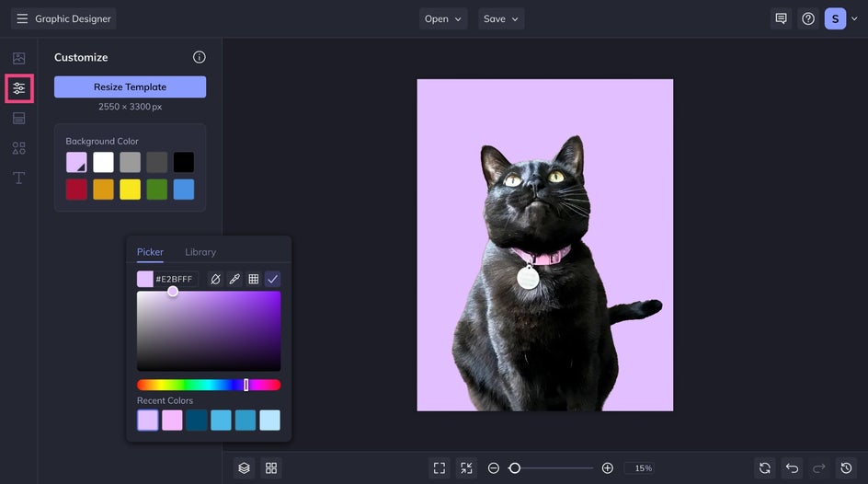Image resolution: width=868 pixels, height=484 pixels.
Task: Select the dark navy recent color swatch
Action: coord(197,421)
